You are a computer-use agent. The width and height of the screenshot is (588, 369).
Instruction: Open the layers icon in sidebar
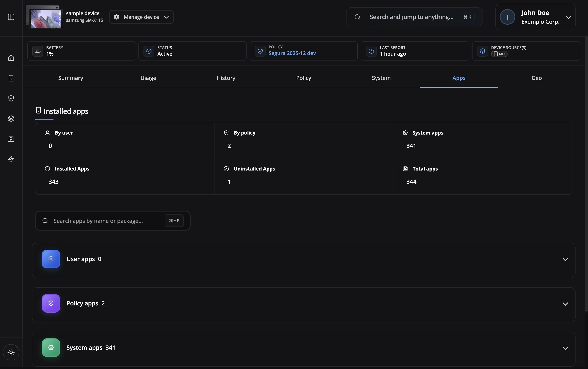11,119
